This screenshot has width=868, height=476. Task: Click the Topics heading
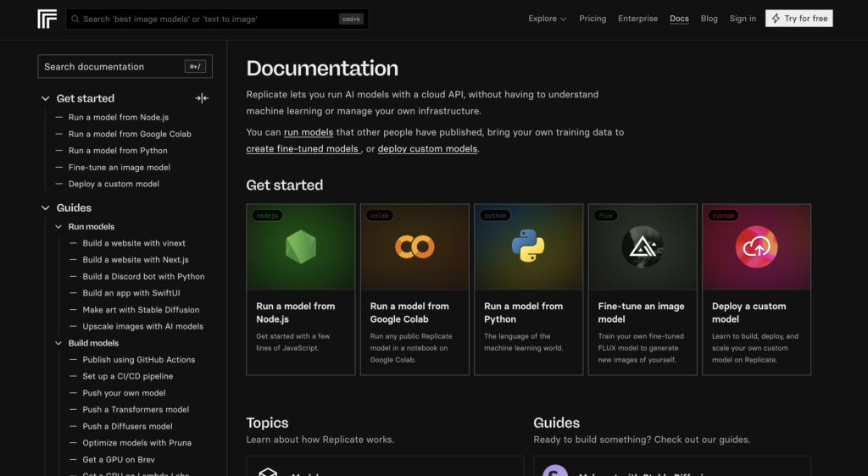coord(267,423)
